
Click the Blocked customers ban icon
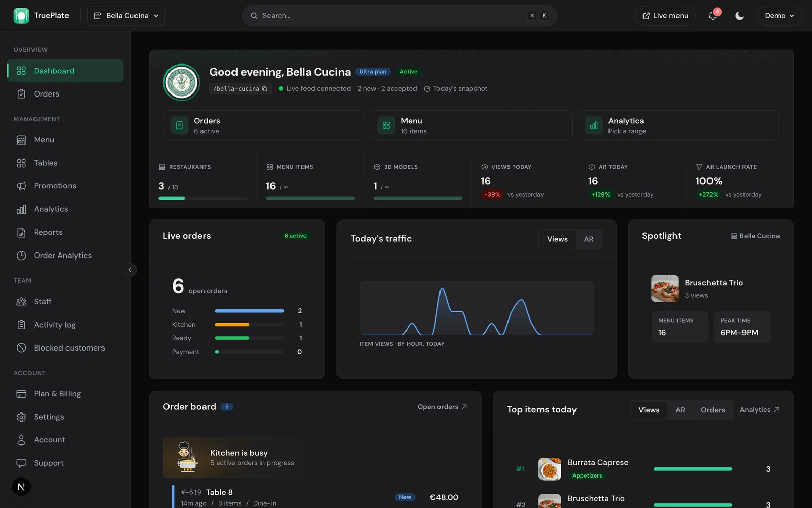[21, 348]
